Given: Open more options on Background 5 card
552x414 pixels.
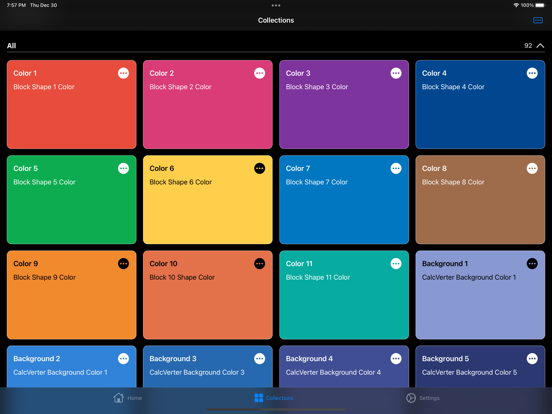Looking at the screenshot, I should [x=532, y=358].
